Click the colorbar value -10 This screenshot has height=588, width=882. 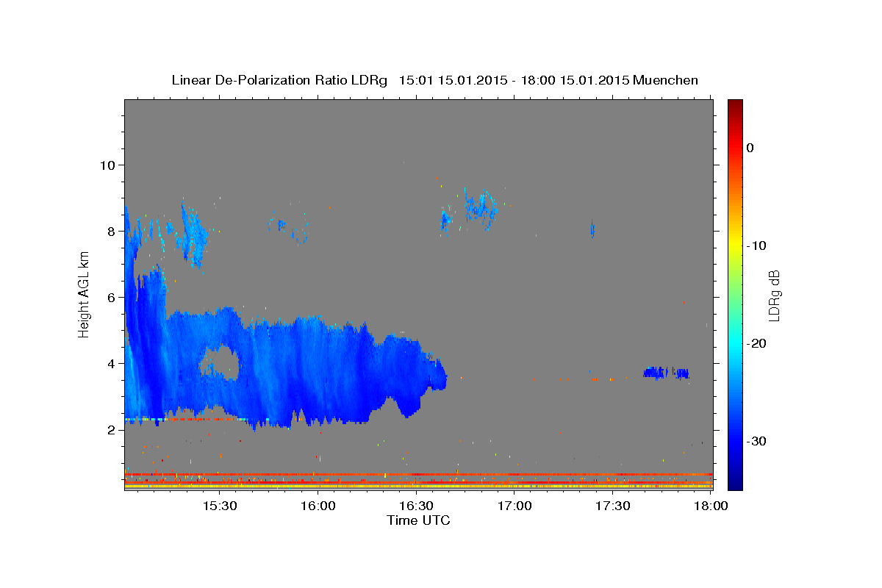[756, 245]
